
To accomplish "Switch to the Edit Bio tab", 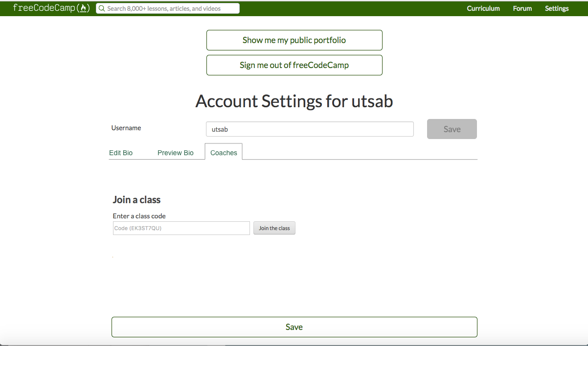I will [x=121, y=153].
